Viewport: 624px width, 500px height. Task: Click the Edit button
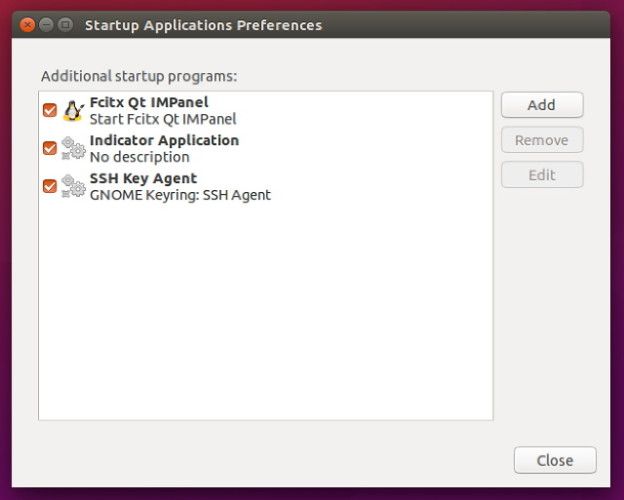coord(542,175)
